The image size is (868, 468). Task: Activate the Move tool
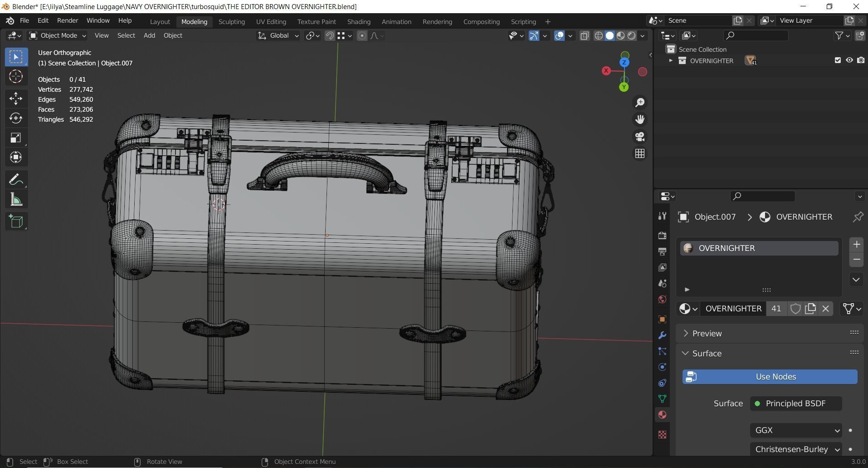pos(16,99)
